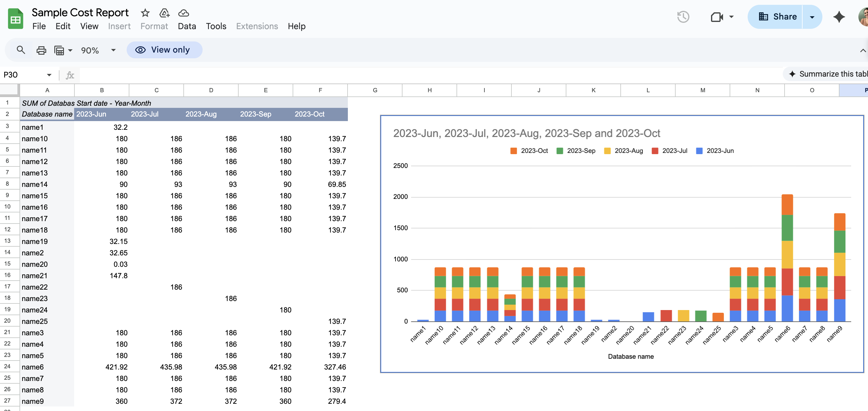Click the red 2023-Jul legend swatch
This screenshot has width=868, height=411.
tap(655, 151)
